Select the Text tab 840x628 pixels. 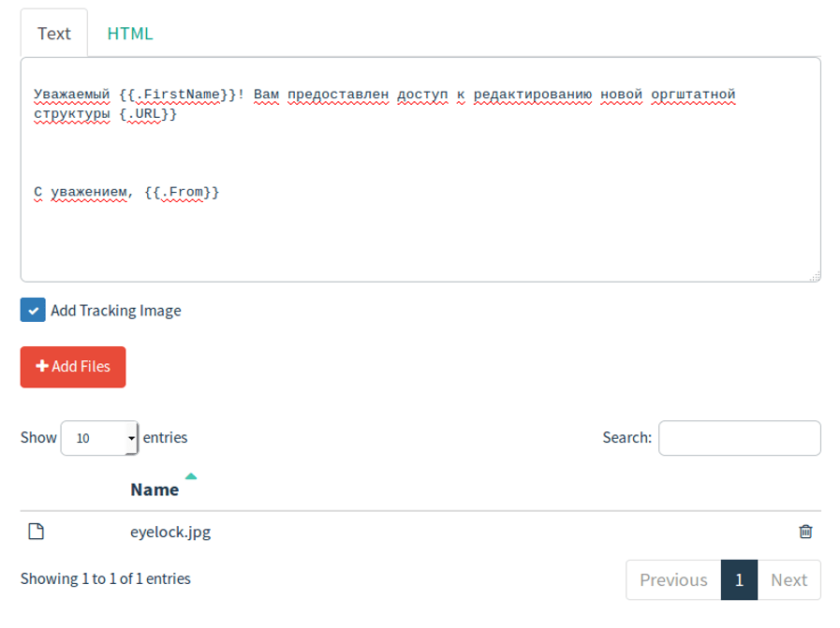tap(53, 34)
